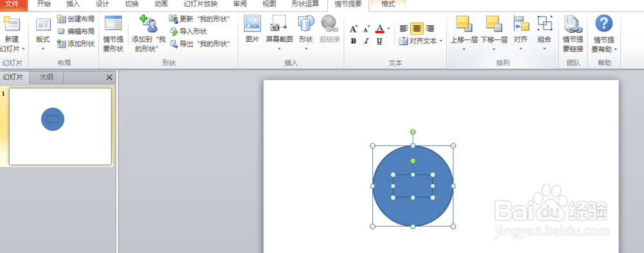
Task: Open 对齐文本 align text dropdown
Action: (x=421, y=41)
